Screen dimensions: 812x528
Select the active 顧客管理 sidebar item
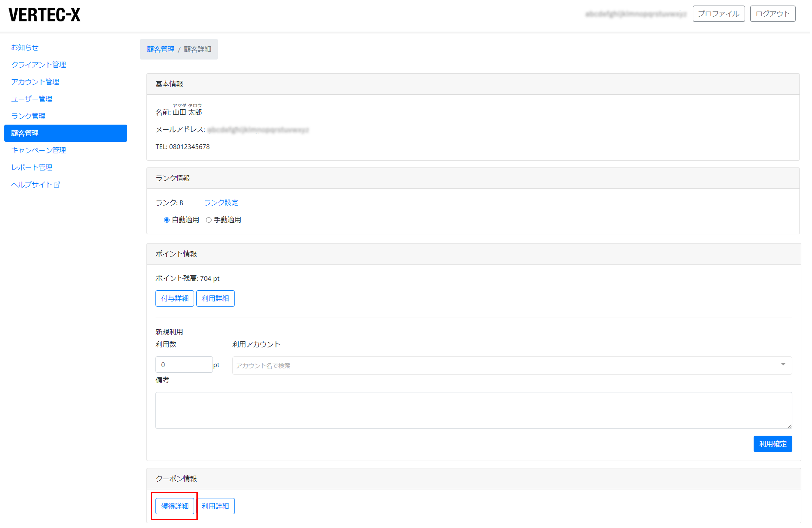(66, 133)
